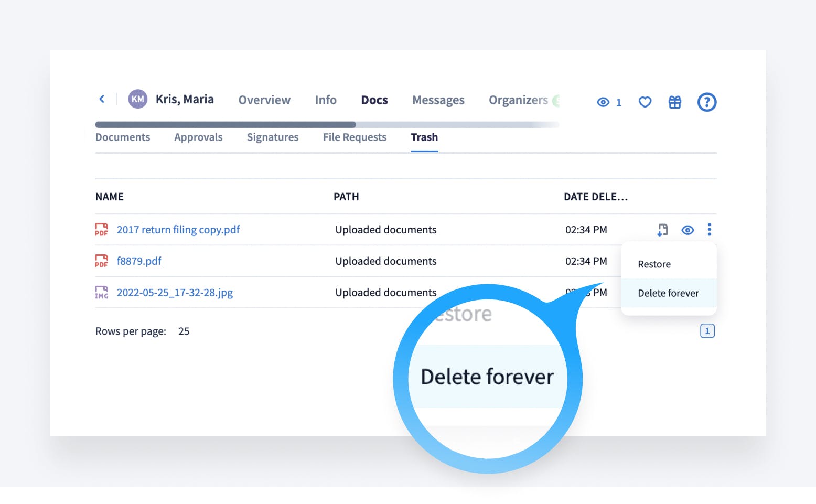Open the three-dot menu for first row
816x504 pixels.
coord(710,230)
